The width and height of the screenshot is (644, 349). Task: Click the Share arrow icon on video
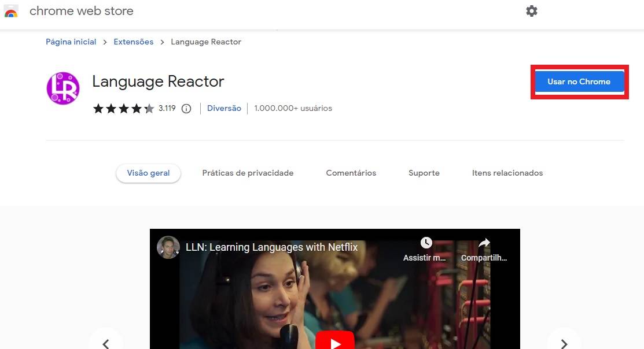pos(484,243)
